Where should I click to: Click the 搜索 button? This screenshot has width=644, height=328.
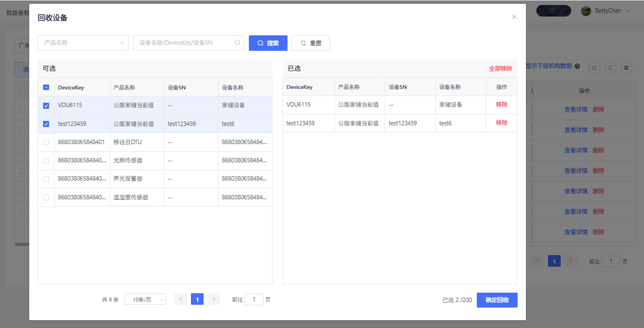pos(268,43)
